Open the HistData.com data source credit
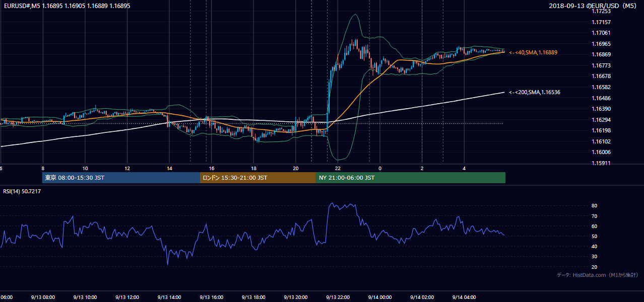This screenshot has width=644, height=302. point(598,275)
